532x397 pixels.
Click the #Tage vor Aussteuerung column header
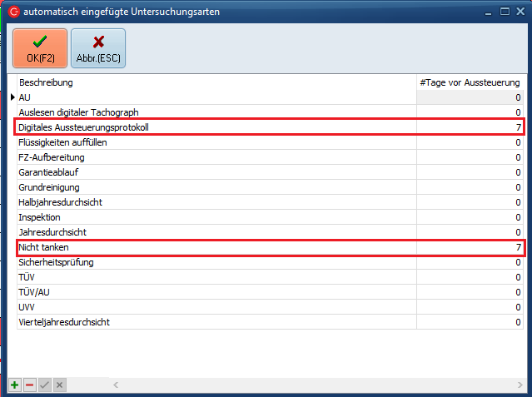point(470,82)
